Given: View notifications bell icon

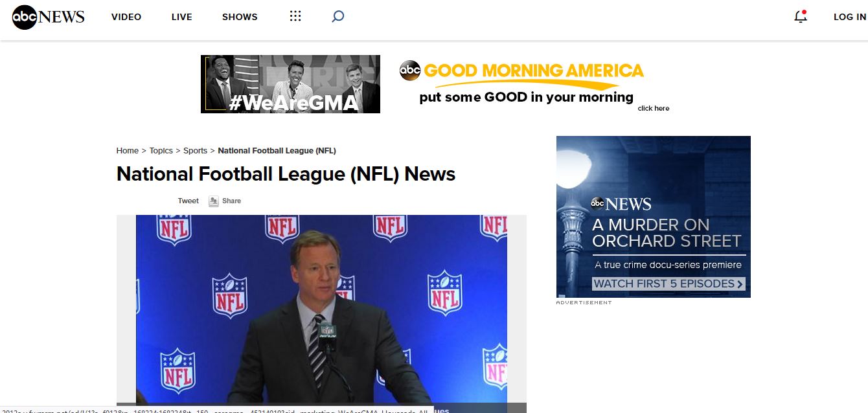Looking at the screenshot, I should tap(801, 17).
